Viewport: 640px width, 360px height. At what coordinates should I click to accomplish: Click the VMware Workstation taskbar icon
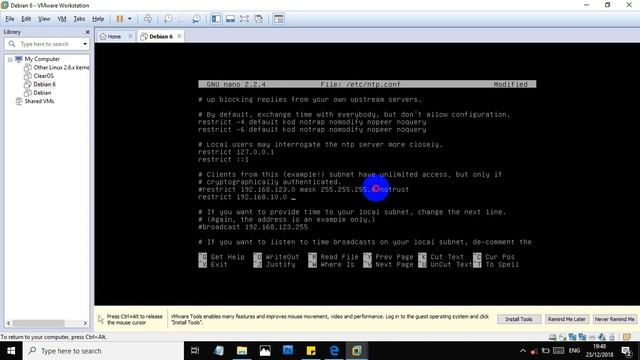click(357, 351)
